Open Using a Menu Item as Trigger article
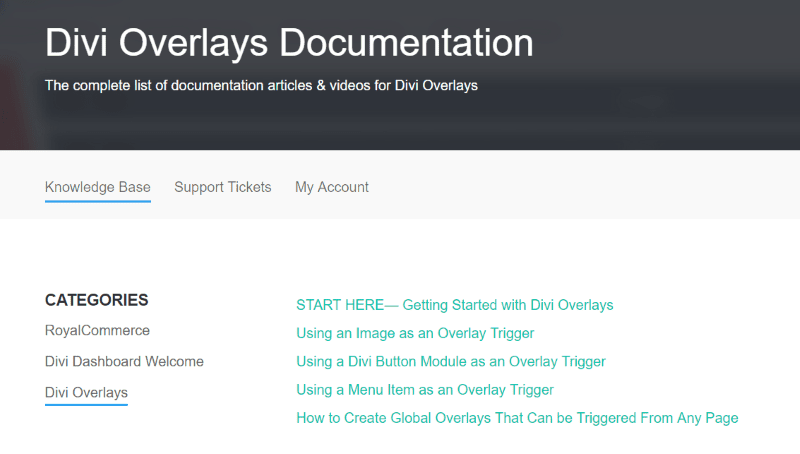 425,390
